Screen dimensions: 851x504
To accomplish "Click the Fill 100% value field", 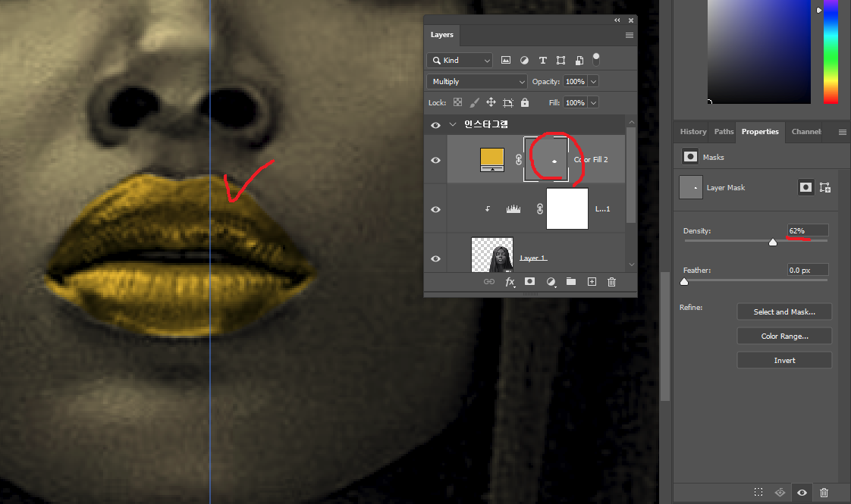I will 575,102.
